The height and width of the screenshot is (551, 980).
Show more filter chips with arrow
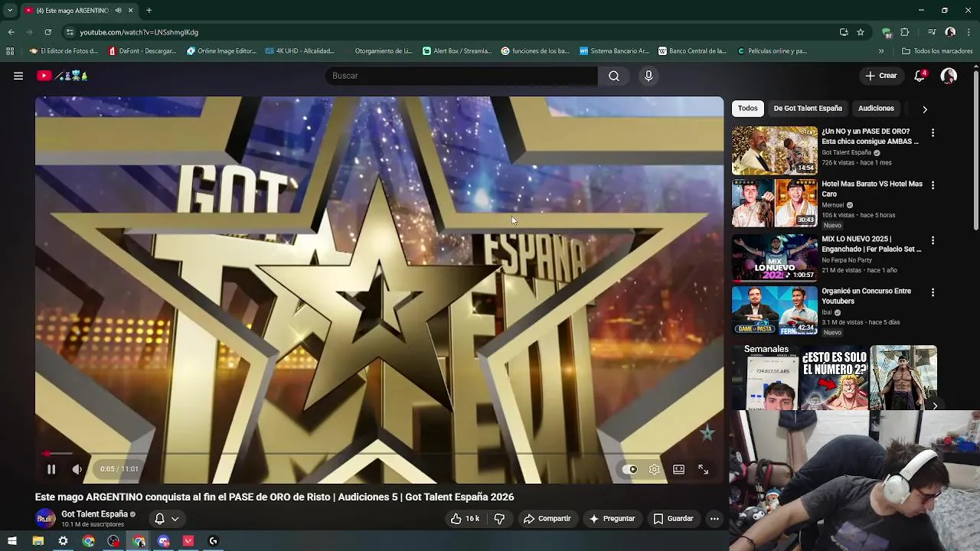pyautogui.click(x=925, y=109)
